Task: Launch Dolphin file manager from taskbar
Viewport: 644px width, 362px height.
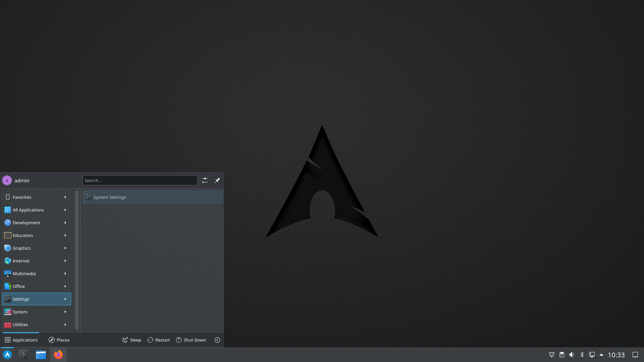Action: click(x=41, y=355)
